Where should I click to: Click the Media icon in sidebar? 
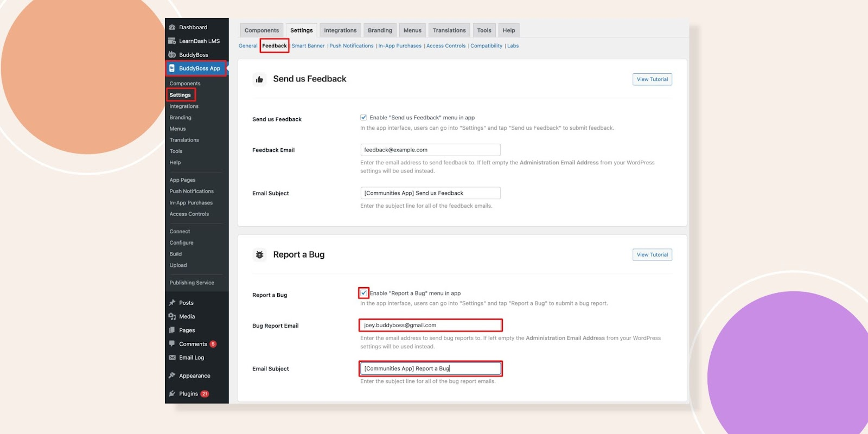point(172,316)
